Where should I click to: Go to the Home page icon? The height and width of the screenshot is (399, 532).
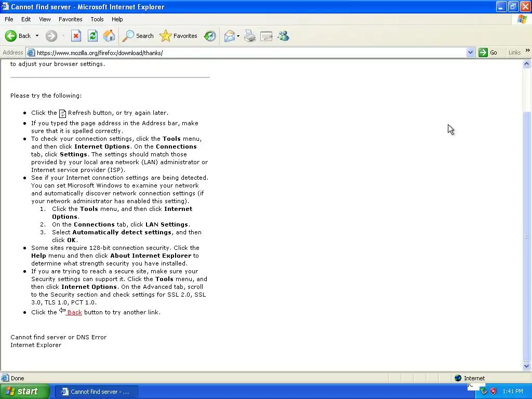pos(109,36)
